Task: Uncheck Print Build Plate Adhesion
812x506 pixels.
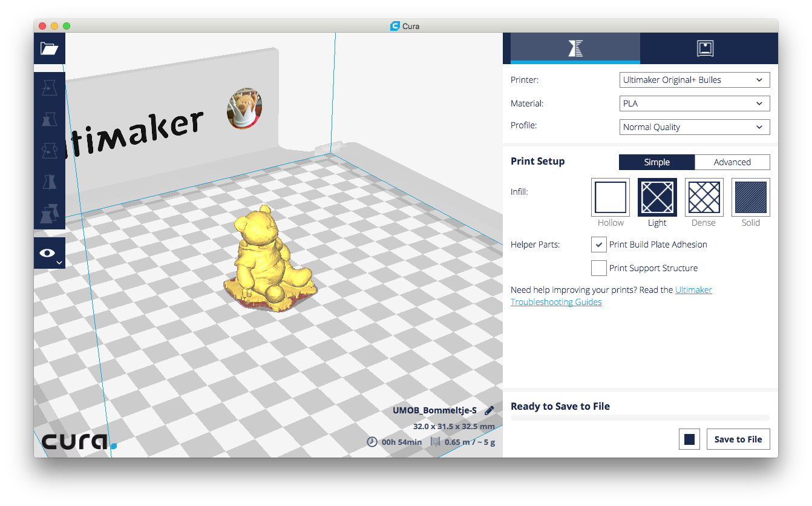Action: [x=598, y=245]
